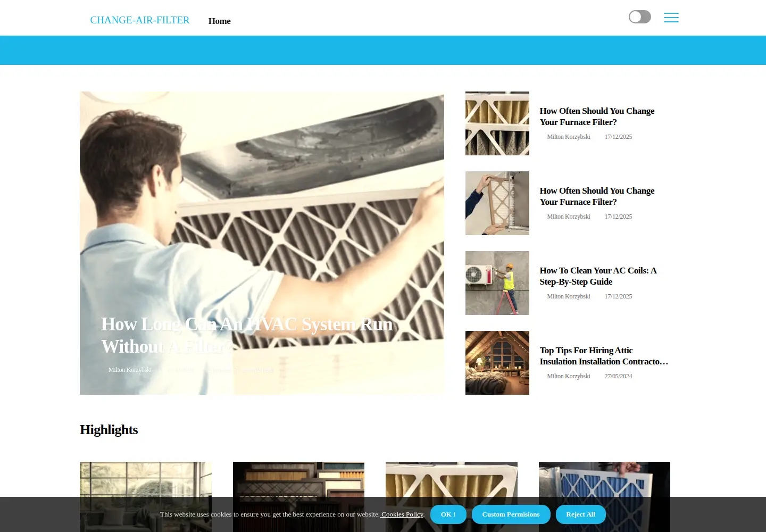Decline cookies with Reject All
This screenshot has height=532, width=766.
(581, 514)
